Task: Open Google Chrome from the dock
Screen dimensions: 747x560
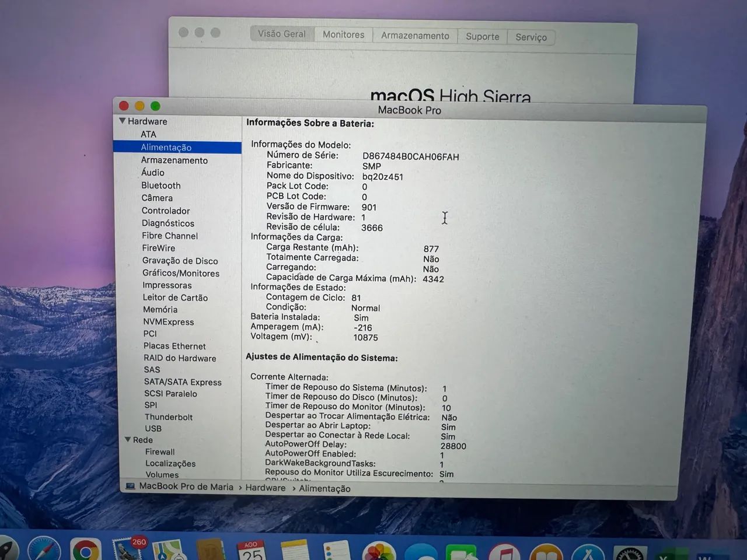Action: coord(86,550)
